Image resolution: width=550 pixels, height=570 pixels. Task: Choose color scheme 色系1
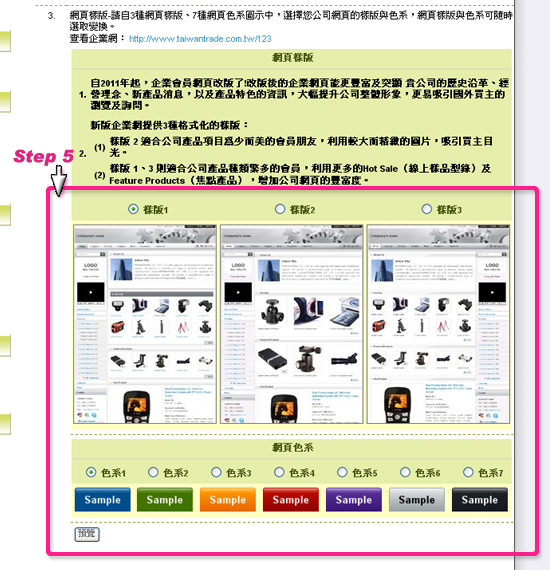(91, 472)
